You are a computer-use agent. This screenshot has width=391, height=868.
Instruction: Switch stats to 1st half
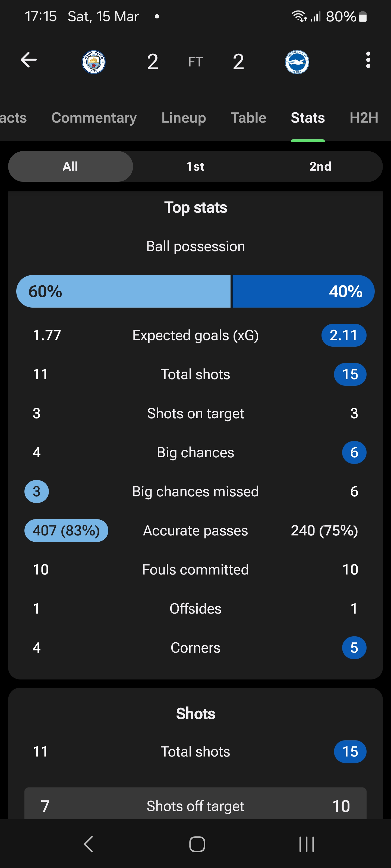coord(195,167)
